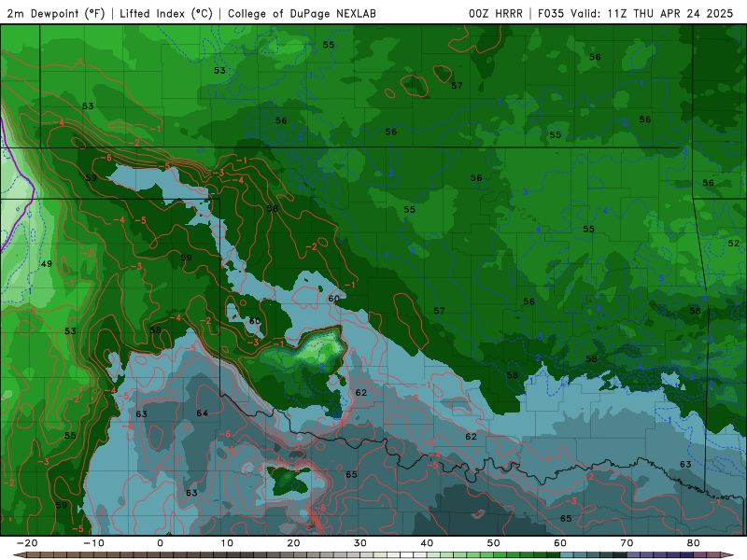This screenshot has height=560, width=747.
Task: Click the "F035 Valid: 11Z THU APR 24 2025" text
Action: [636, 13]
